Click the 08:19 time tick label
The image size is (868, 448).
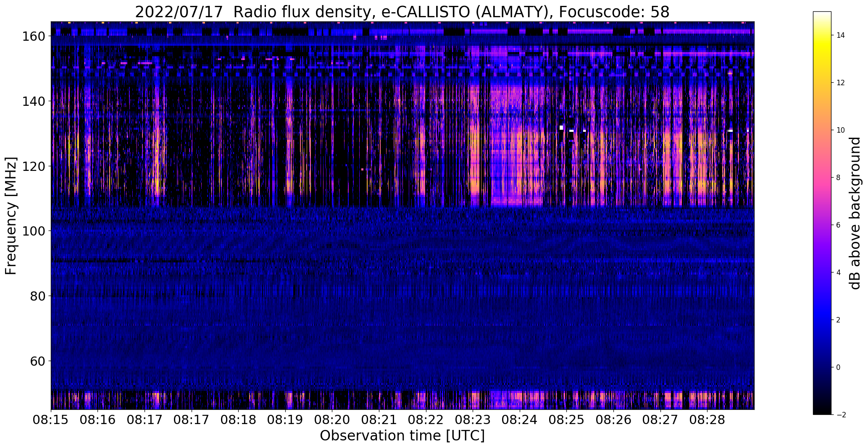pos(285,420)
